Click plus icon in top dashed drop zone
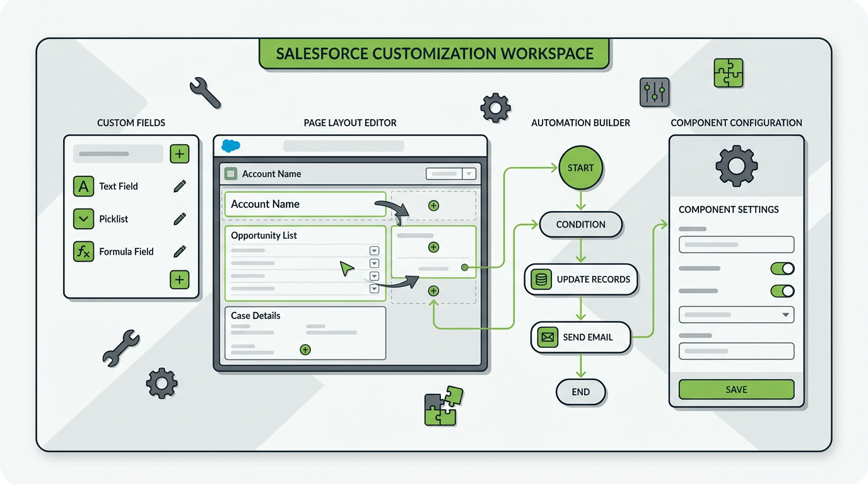Viewport: 868px width, 484px height. click(x=433, y=205)
